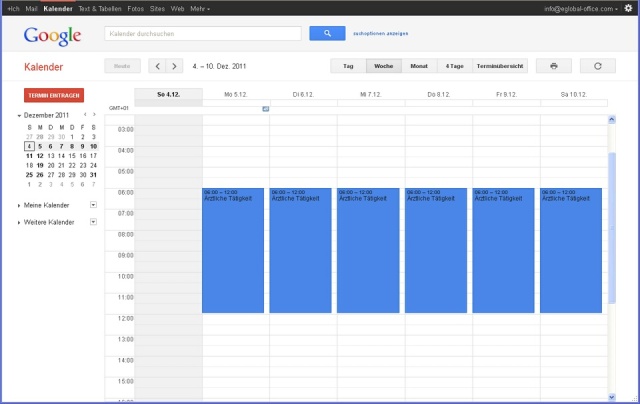
Task: Click date range 4. – 10. Dez. 2011
Action: 219,66
